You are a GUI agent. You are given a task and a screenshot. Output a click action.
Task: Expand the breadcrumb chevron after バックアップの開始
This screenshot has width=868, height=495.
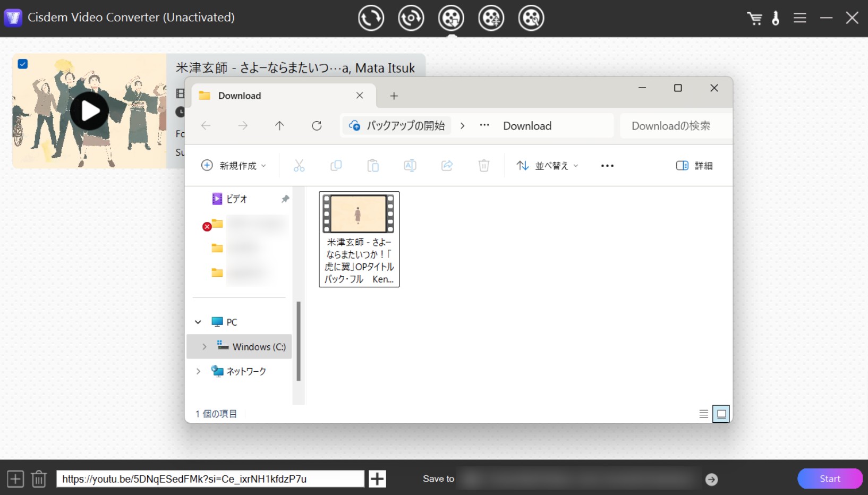click(x=462, y=126)
